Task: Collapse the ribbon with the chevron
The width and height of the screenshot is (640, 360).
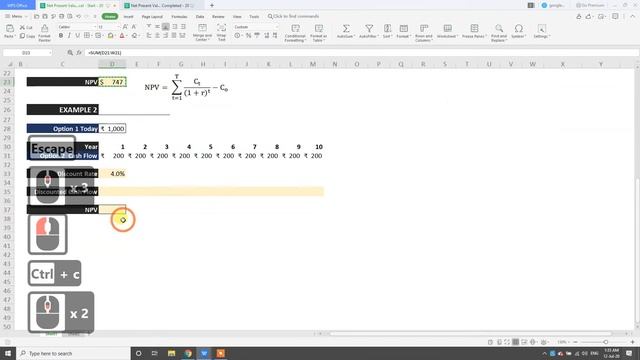Action: click(x=633, y=16)
